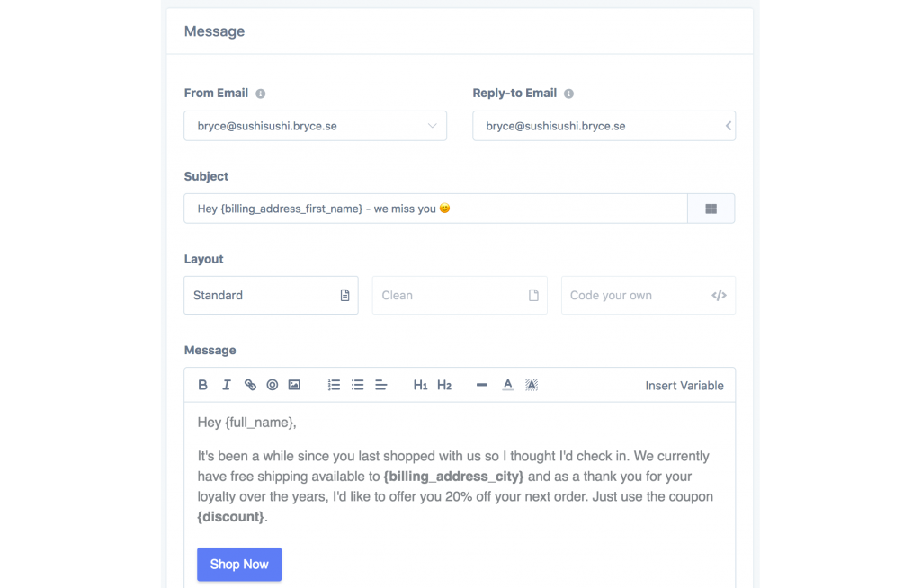Select the Standard layout option

271,295
